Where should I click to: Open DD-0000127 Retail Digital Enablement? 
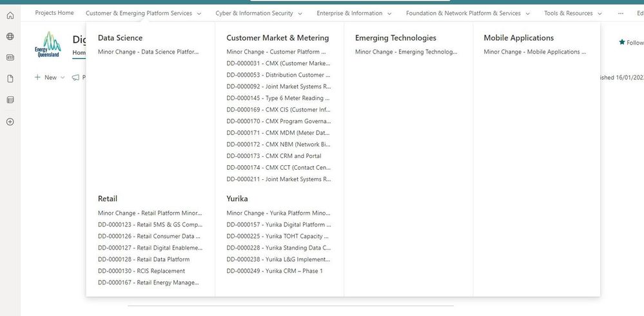(150, 248)
